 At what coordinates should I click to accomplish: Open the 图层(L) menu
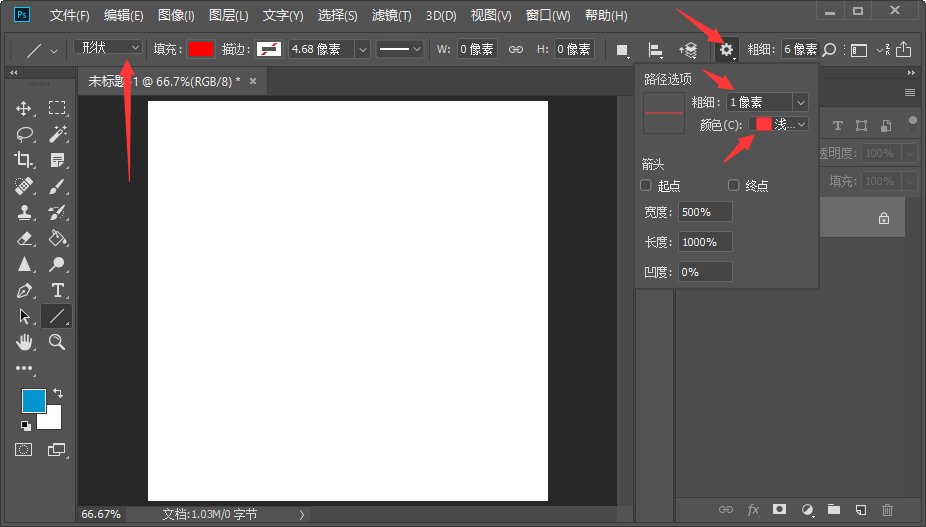(x=229, y=15)
